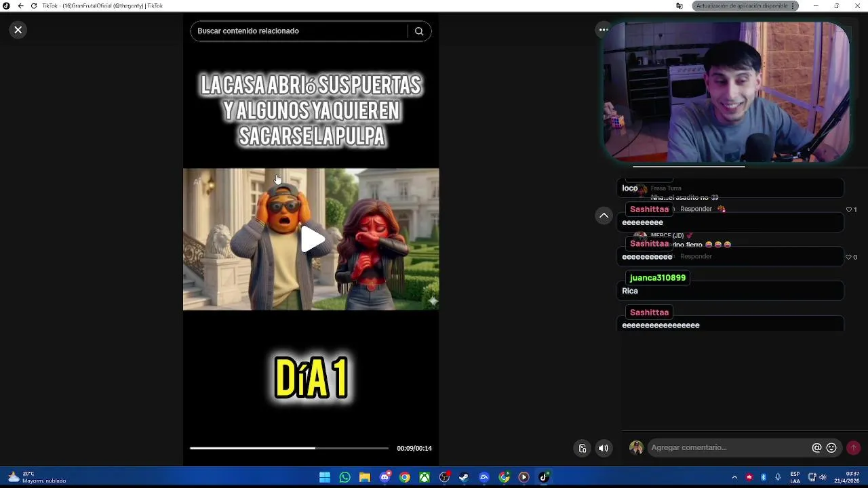The width and height of the screenshot is (868, 488).
Task: Open the clock showing 00:37
Action: [x=848, y=477]
